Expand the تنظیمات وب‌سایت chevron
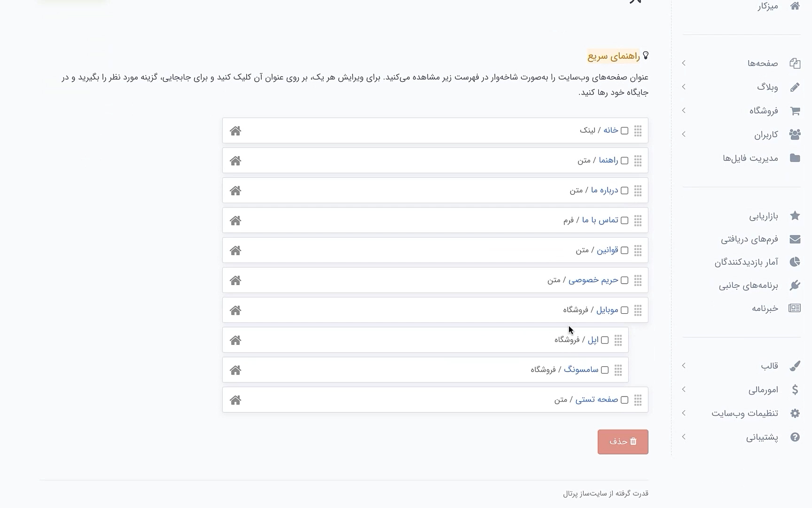 (684, 413)
